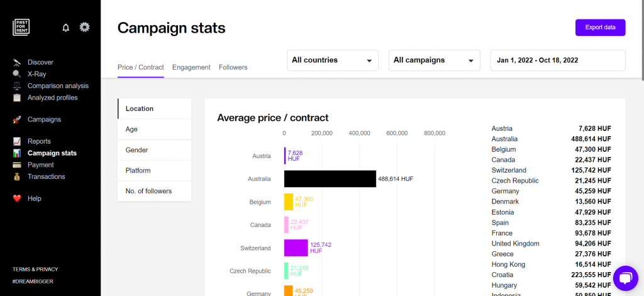Click the Campaign stats page title
Image resolution: width=644 pixels, height=296 pixels.
click(172, 28)
